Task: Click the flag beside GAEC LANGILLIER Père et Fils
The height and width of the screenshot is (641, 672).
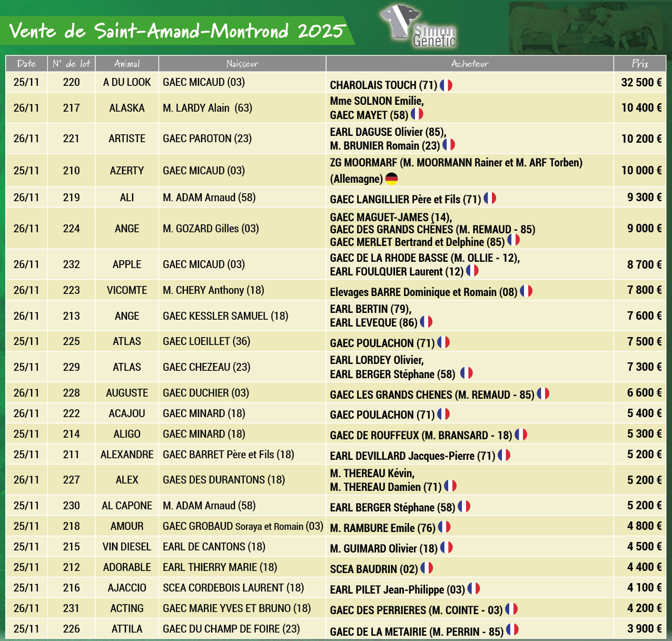Action: pyautogui.click(x=490, y=198)
